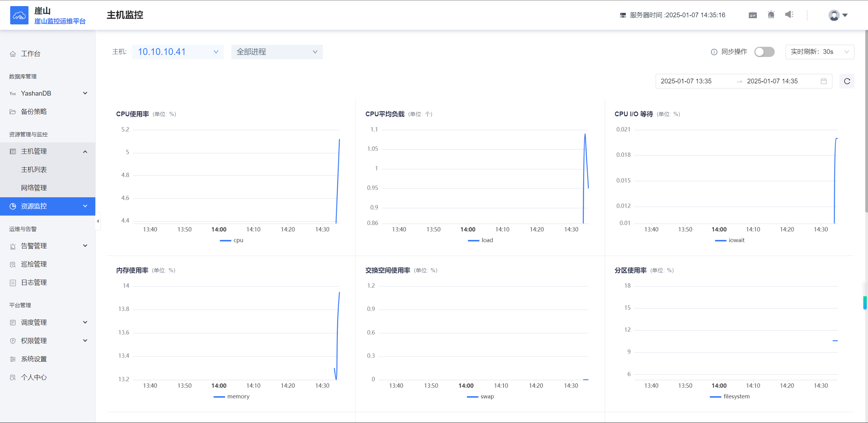
Task: Click the 同步操作 info icon
Action: (714, 52)
